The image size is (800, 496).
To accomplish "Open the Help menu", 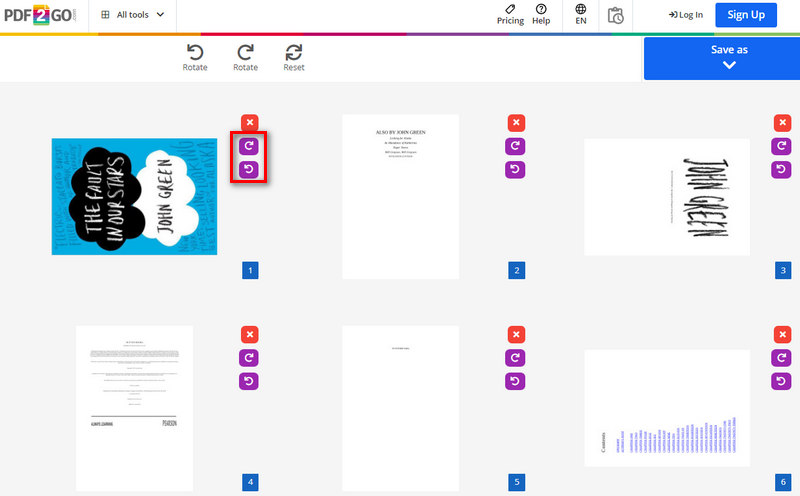I will tap(541, 15).
